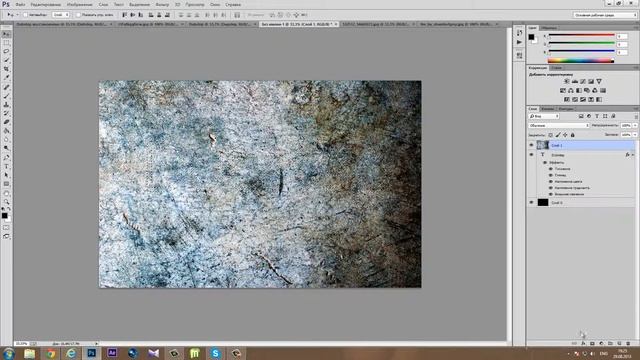Select the Move tool

[6, 34]
